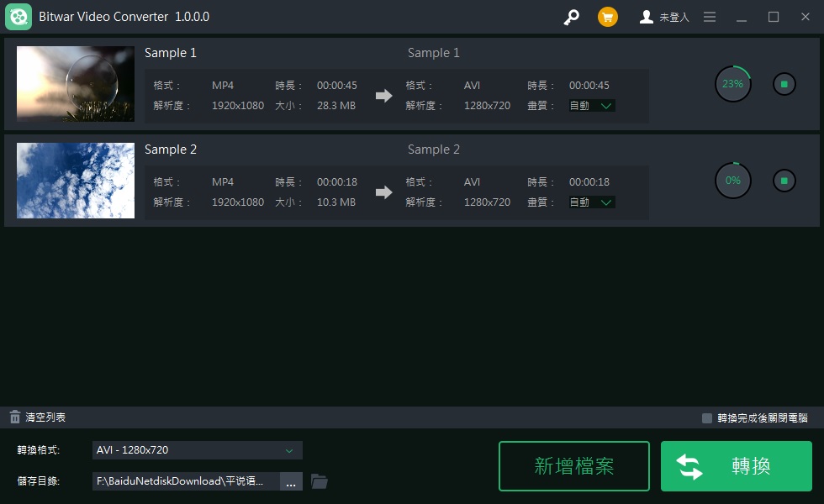824x504 pixels.
Task: Open the orange shopping cart icon
Action: click(x=607, y=18)
